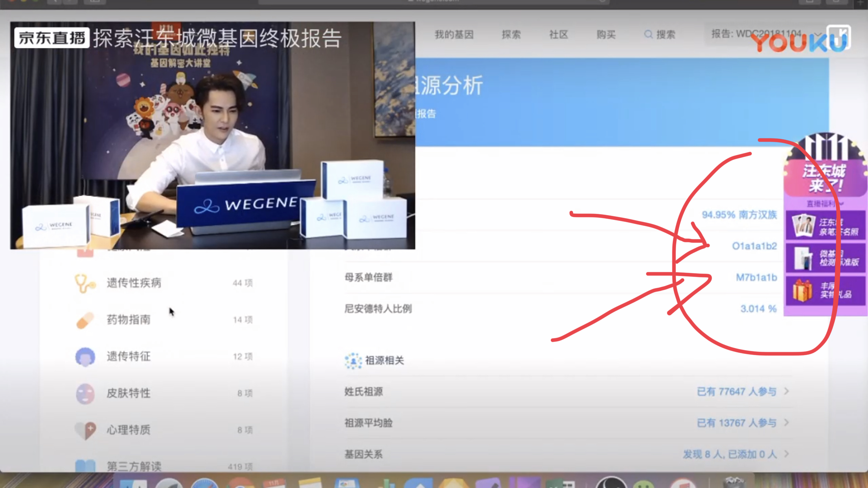Click the pill icon for 药物指南
The height and width of the screenshot is (488, 868).
[85, 320]
